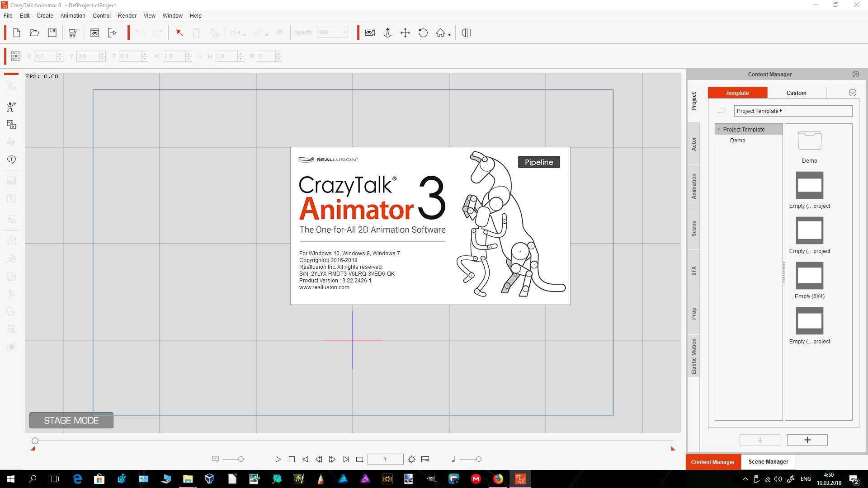Image resolution: width=868 pixels, height=488 pixels.
Task: Toggle camera record mode icon
Action: pyautogui.click(x=370, y=33)
